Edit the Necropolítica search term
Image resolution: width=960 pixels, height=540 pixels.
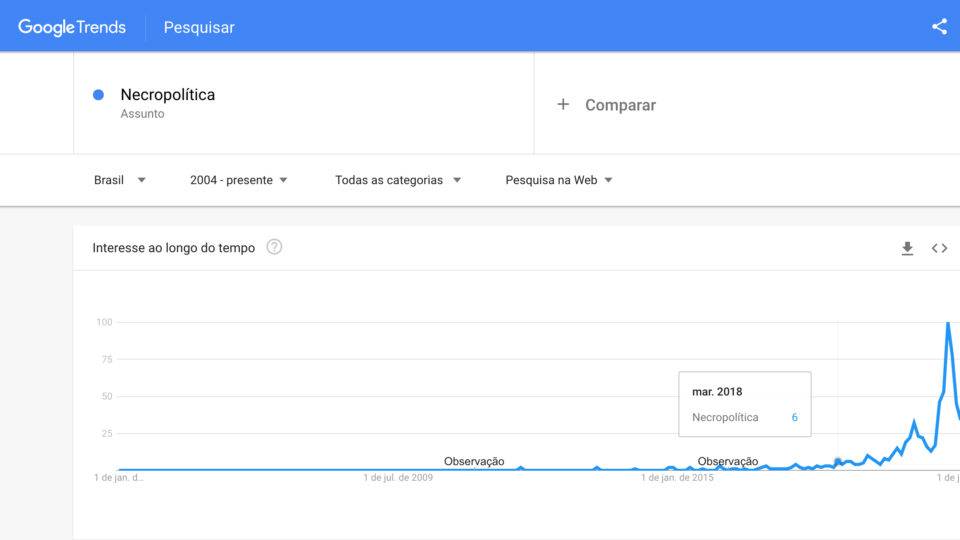point(168,95)
